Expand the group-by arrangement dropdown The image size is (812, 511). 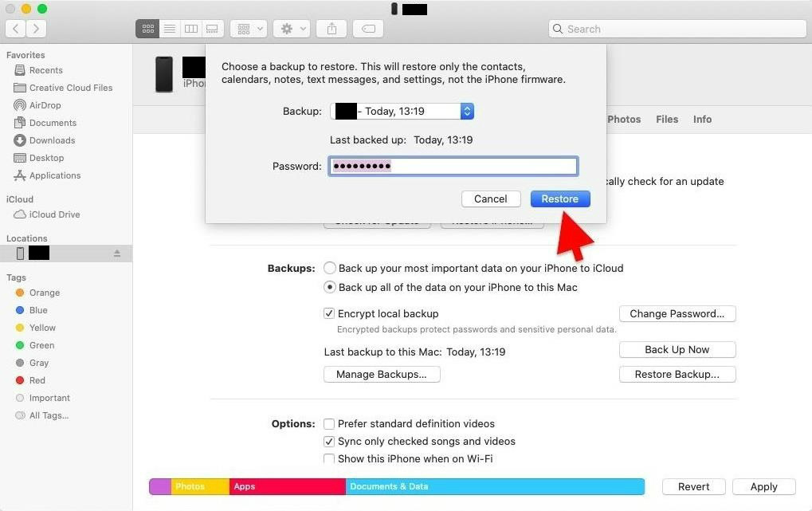click(x=248, y=29)
